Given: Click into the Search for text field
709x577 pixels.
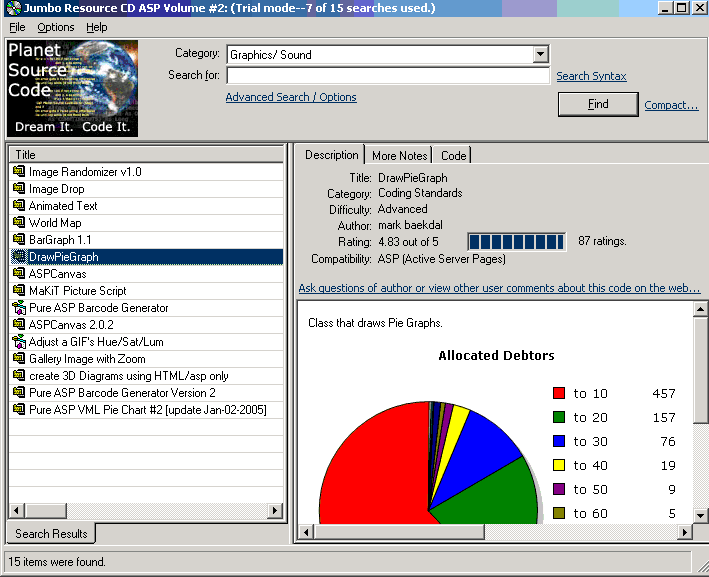Looking at the screenshot, I should click(x=388, y=76).
